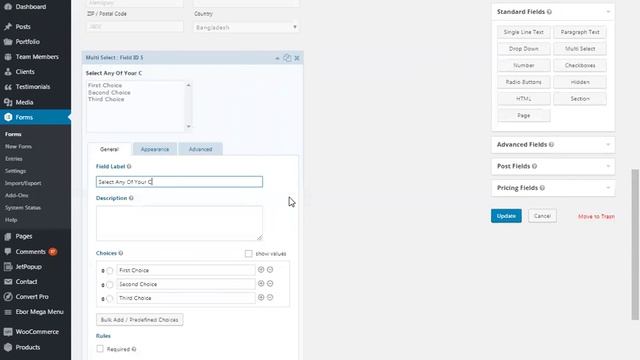Select radio button for Third Choice
The height and width of the screenshot is (360, 640).
coord(110,299)
